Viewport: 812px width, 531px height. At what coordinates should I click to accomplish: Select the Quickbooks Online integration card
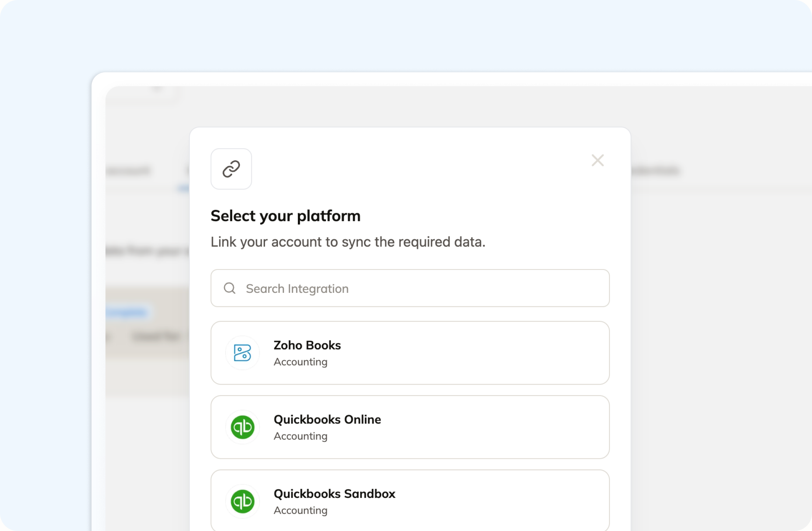click(x=410, y=427)
